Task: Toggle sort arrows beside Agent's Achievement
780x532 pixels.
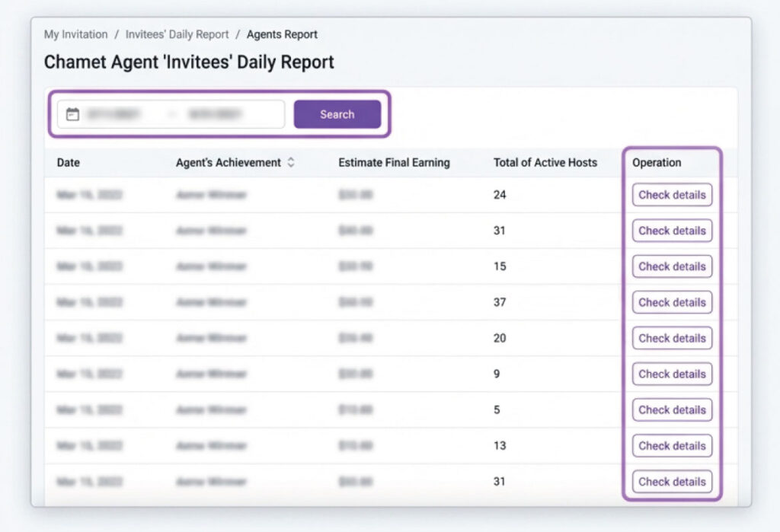Action: 291,162
